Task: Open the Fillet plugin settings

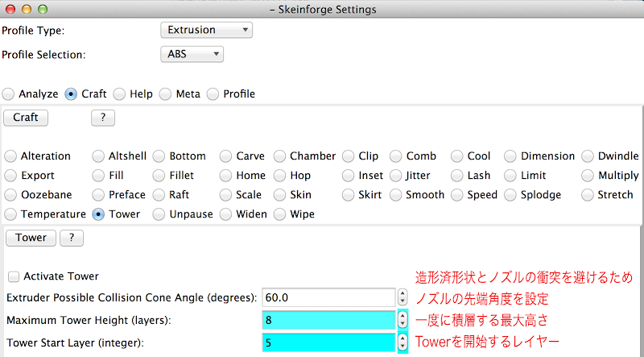Action: 159,176
